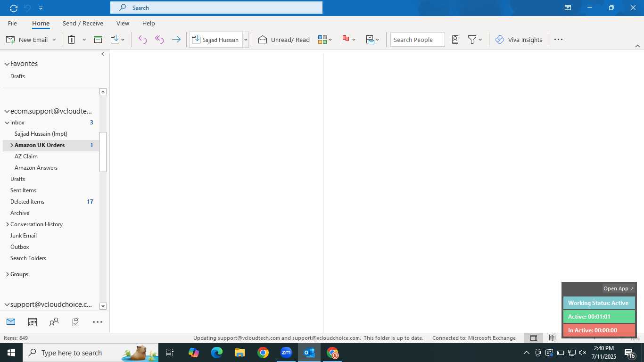Image resolution: width=644 pixels, height=362 pixels.
Task: Expand the Groups section
Action: [x=7, y=274]
